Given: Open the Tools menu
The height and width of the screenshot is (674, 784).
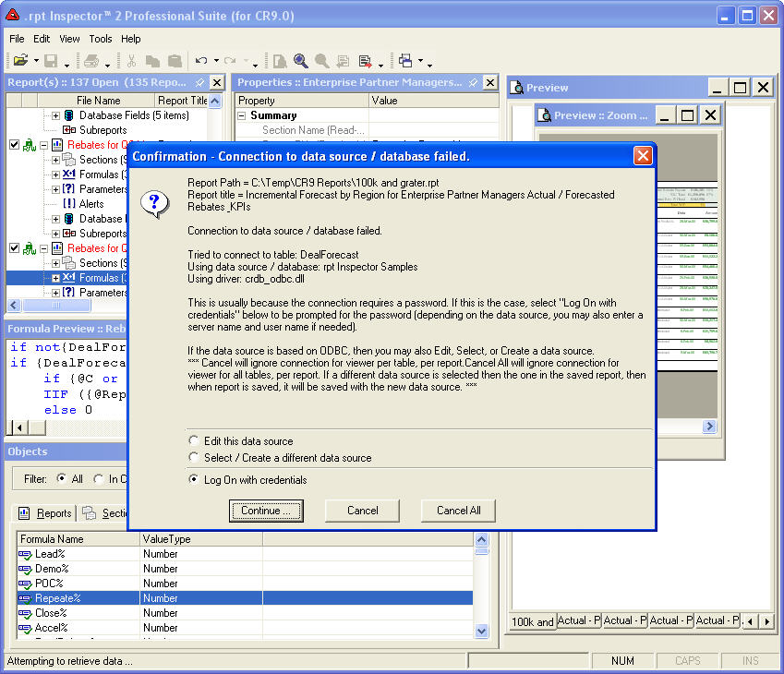Looking at the screenshot, I should click(101, 39).
